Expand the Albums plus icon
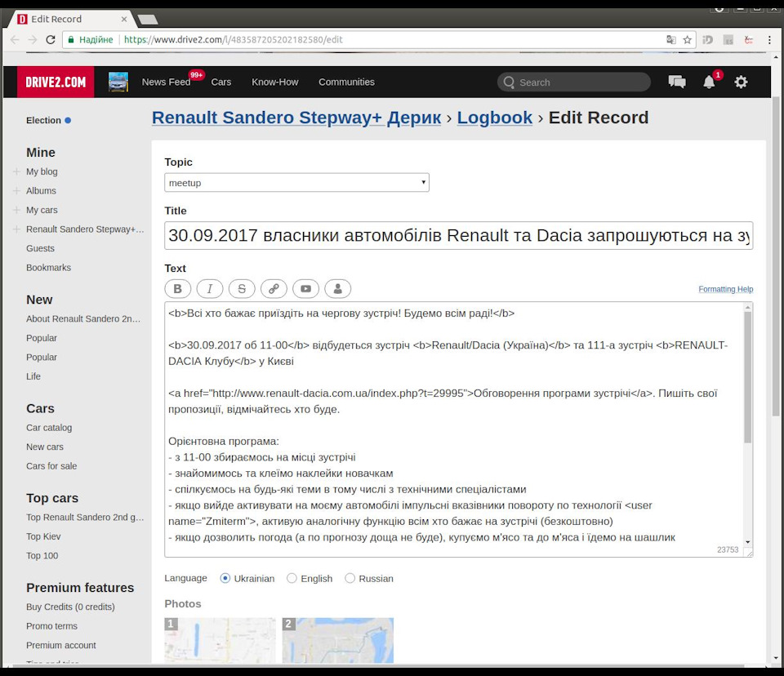The image size is (784, 676). (16, 190)
